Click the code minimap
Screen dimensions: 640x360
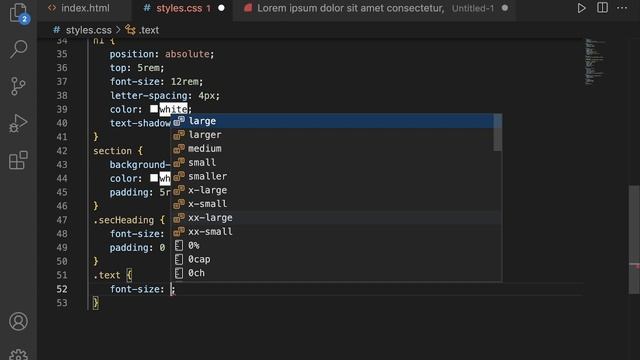[x=594, y=61]
